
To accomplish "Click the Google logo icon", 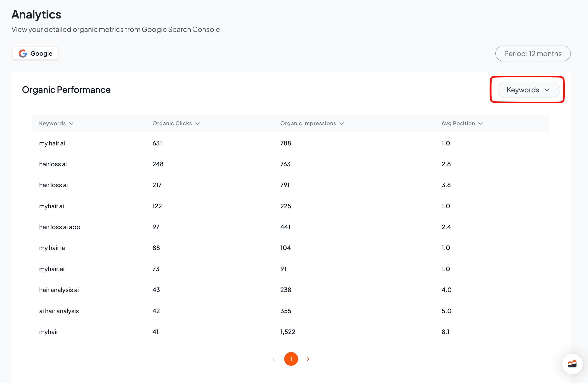I will (23, 54).
